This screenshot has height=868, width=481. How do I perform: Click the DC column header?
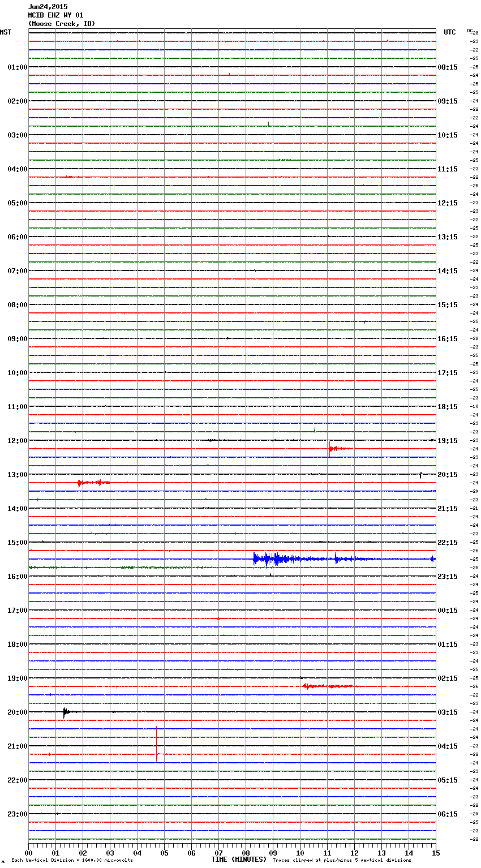pyautogui.click(x=470, y=31)
